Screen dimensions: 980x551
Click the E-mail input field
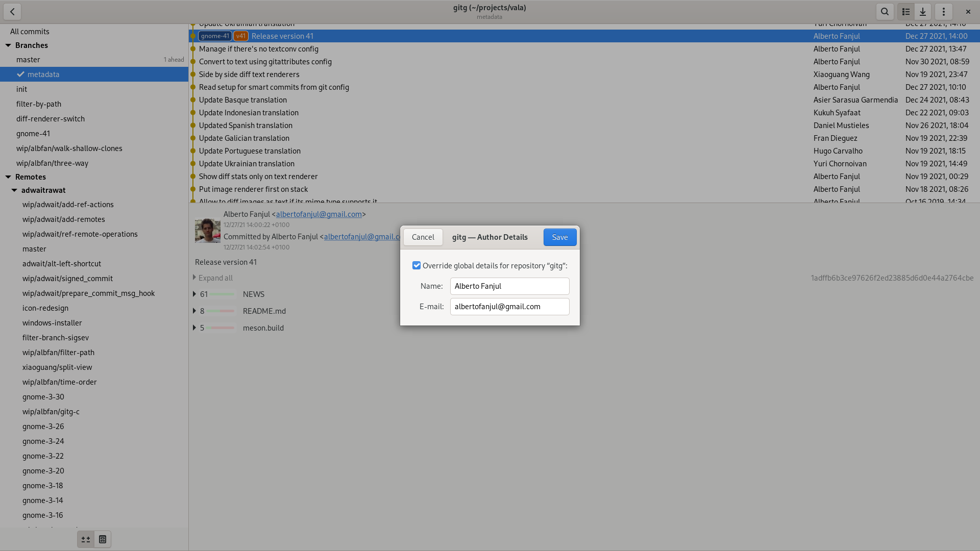pos(510,307)
